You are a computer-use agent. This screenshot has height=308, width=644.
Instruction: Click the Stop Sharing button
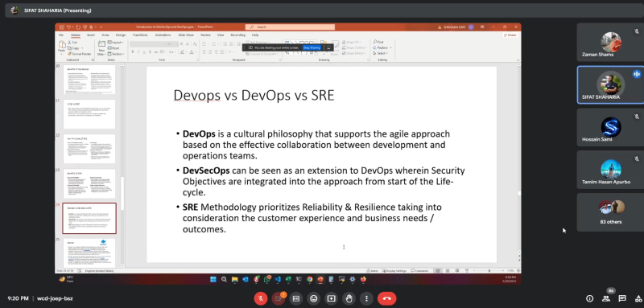[x=312, y=47]
